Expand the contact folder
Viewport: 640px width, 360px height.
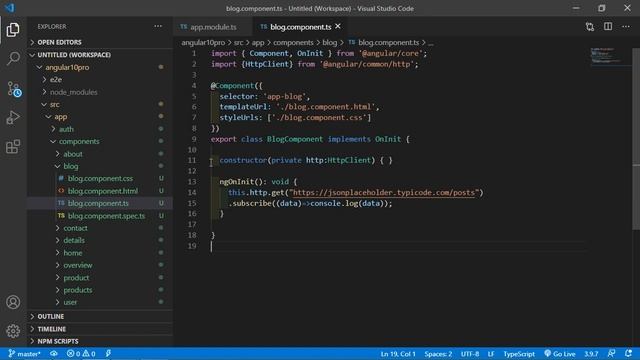[100, 228]
